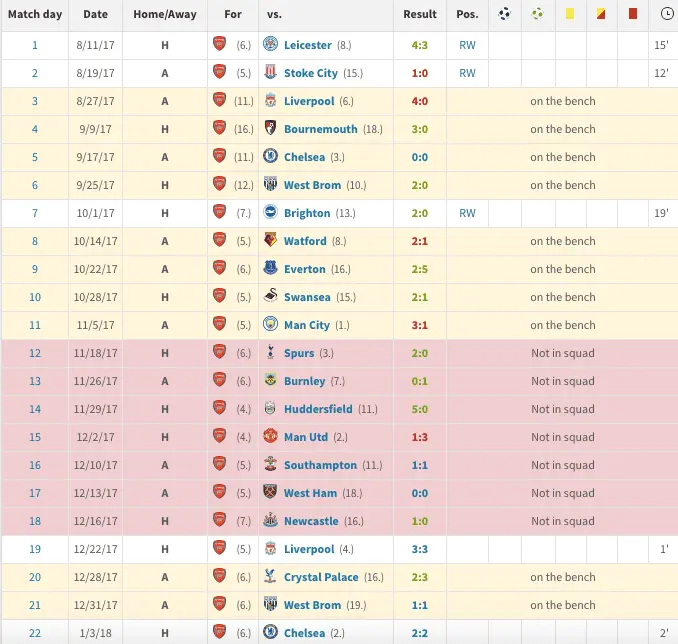Sort by the Date column header
This screenshot has height=644, width=678.
coord(96,14)
